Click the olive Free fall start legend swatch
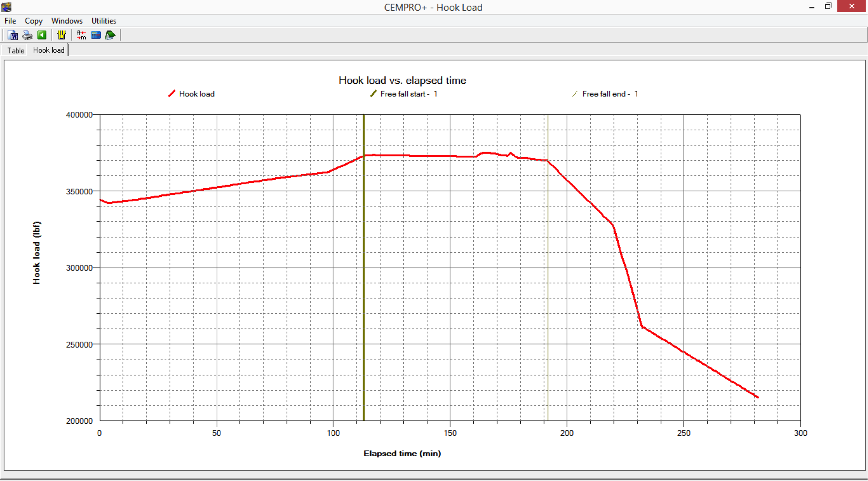The height and width of the screenshot is (481, 868). coord(373,94)
